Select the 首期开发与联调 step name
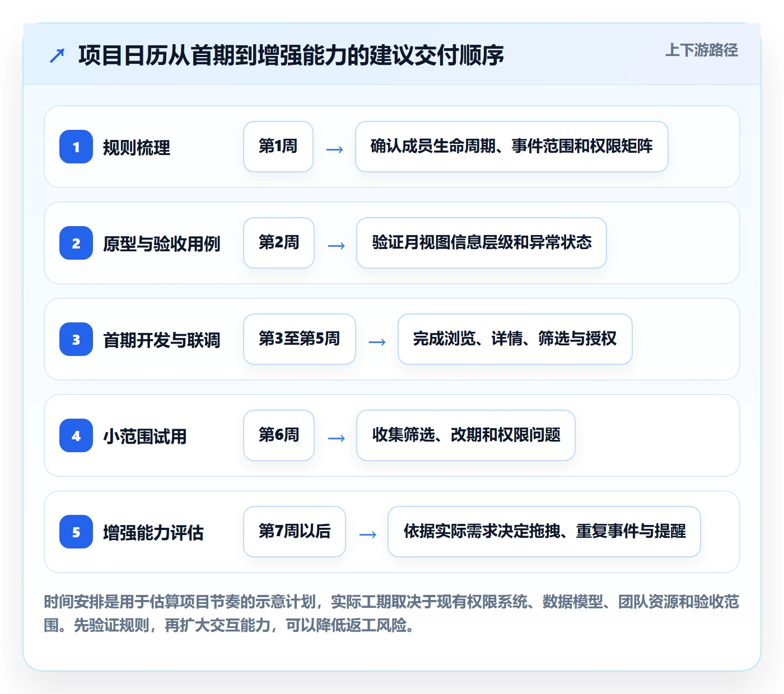This screenshot has height=694, width=784. click(162, 340)
